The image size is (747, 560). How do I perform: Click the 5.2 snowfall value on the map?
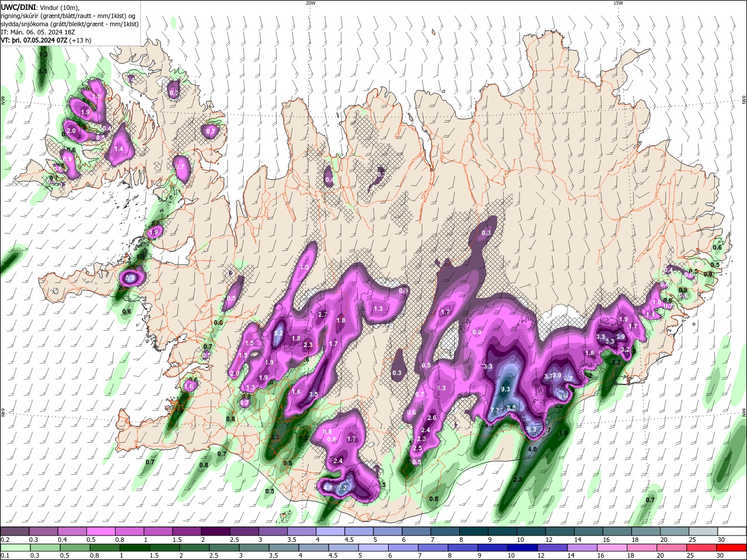click(278, 333)
